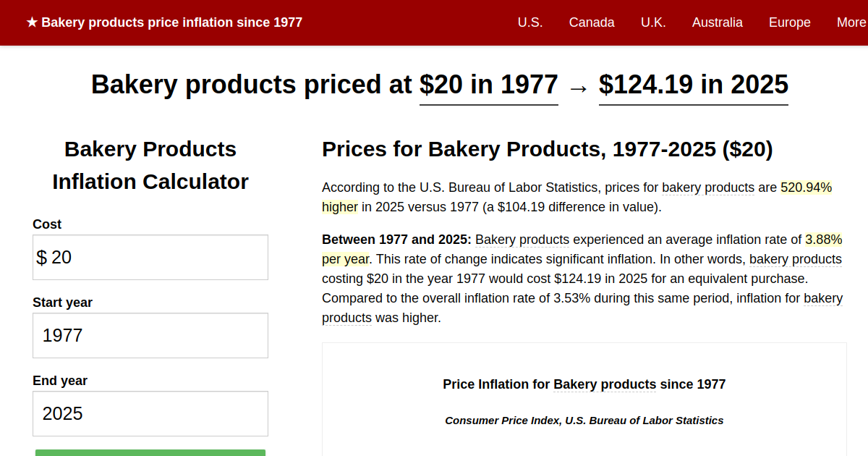Open the Australia inflation page
Screen dimensions: 868x456
tap(717, 22)
